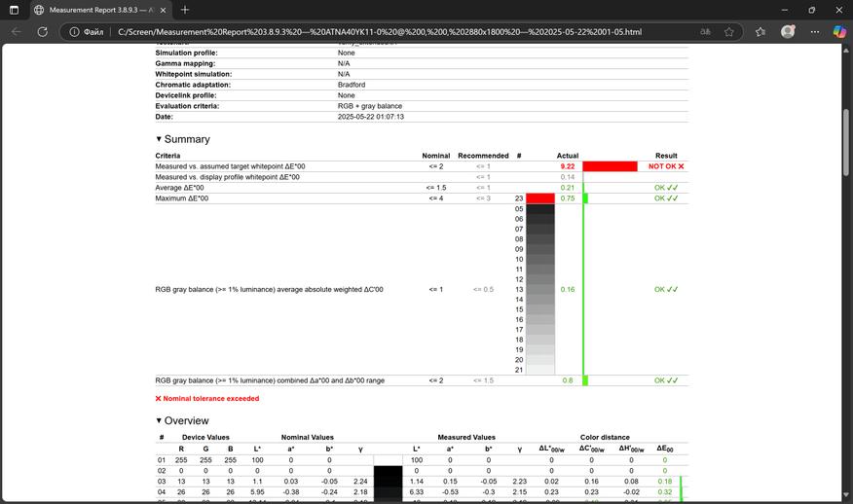Minimize the browser window
The width and height of the screenshot is (853, 504).
click(x=784, y=10)
